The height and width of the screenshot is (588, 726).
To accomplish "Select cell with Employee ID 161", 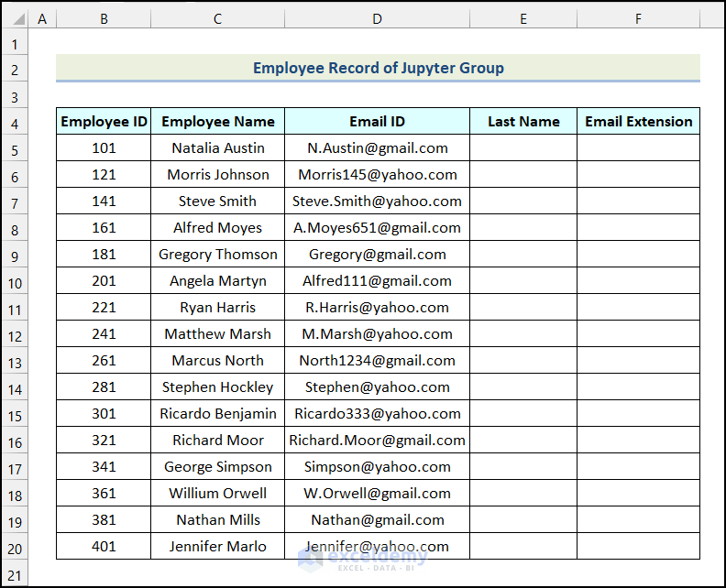I will (x=104, y=228).
